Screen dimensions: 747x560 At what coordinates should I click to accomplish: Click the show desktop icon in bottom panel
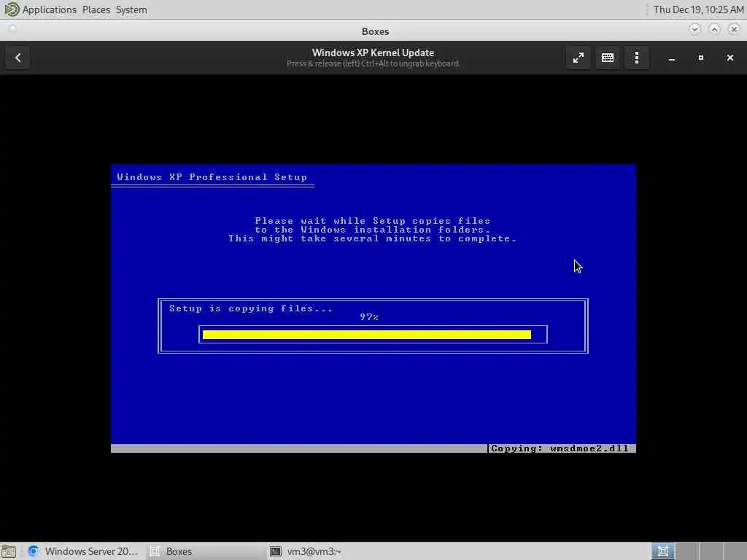9,551
